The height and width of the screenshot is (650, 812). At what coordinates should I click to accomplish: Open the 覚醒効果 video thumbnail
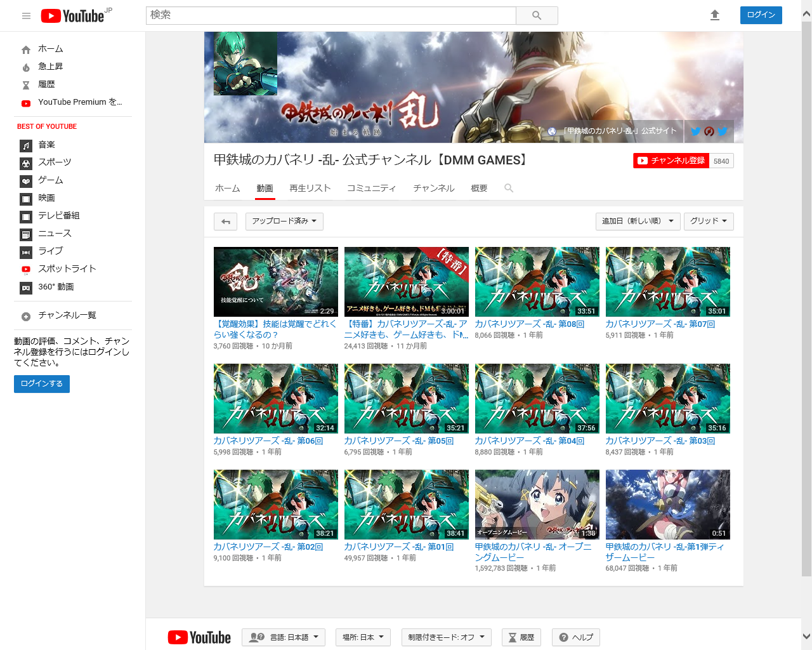(x=276, y=282)
